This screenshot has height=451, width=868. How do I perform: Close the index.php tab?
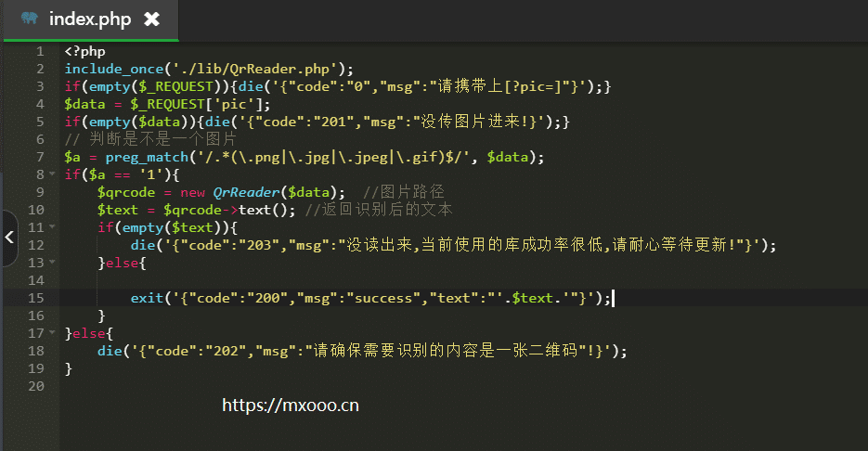(152, 19)
